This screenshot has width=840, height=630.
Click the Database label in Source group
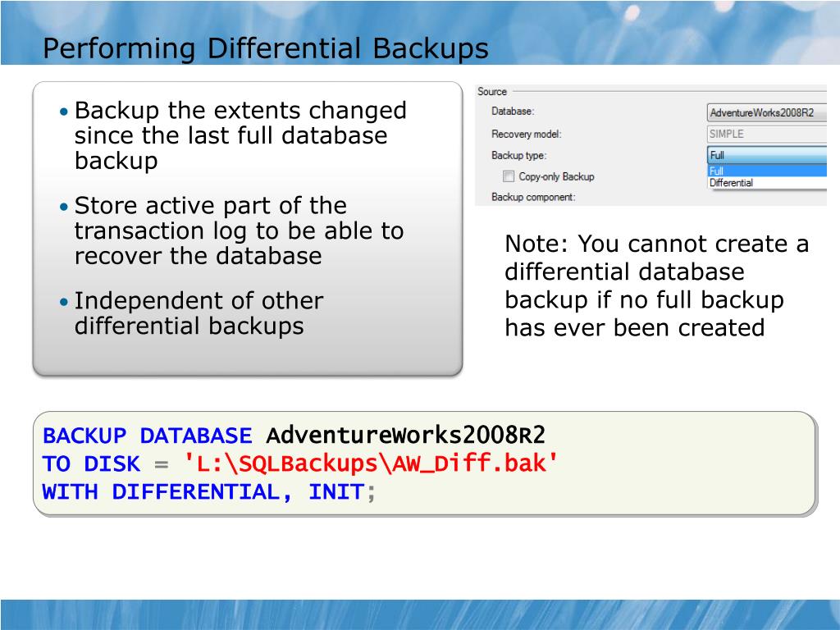[513, 112]
